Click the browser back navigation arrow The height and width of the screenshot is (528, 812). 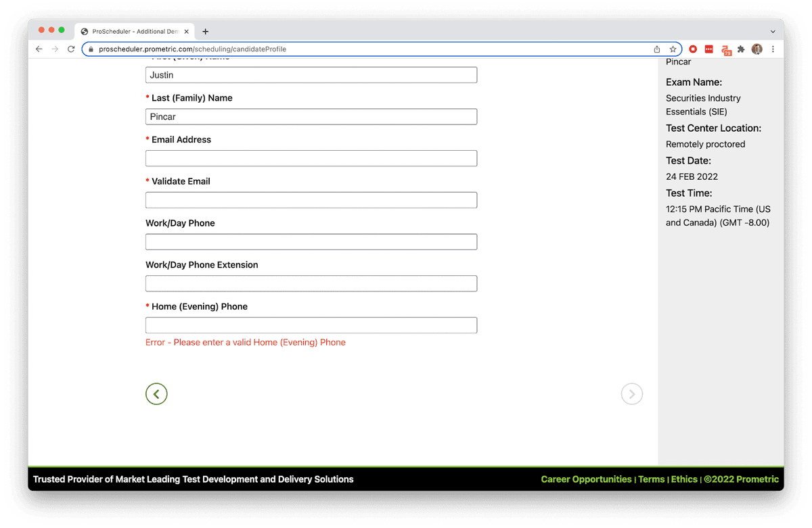pos(39,49)
